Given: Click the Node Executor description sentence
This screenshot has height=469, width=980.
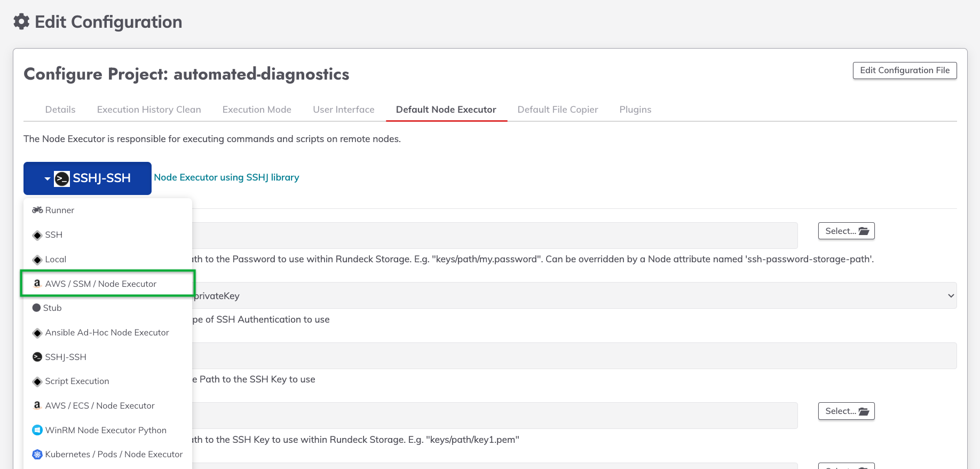Looking at the screenshot, I should click(x=212, y=139).
